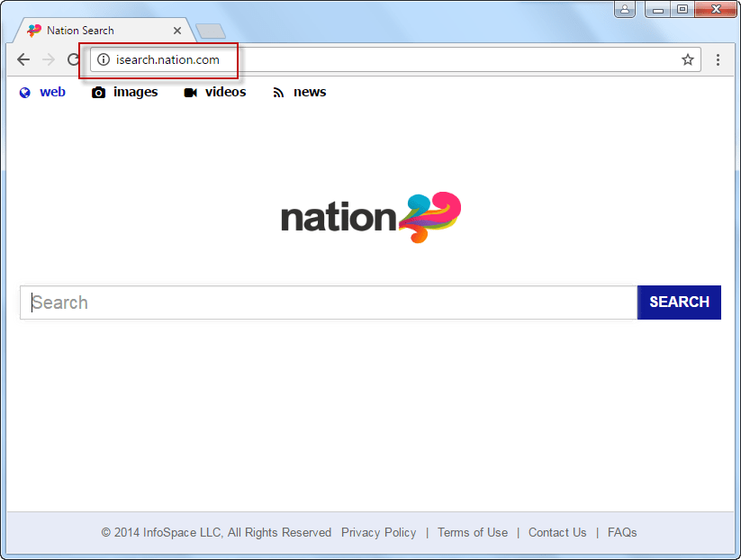The width and height of the screenshot is (741, 560).
Task: Click the blue SEARCH button
Action: coord(679,303)
